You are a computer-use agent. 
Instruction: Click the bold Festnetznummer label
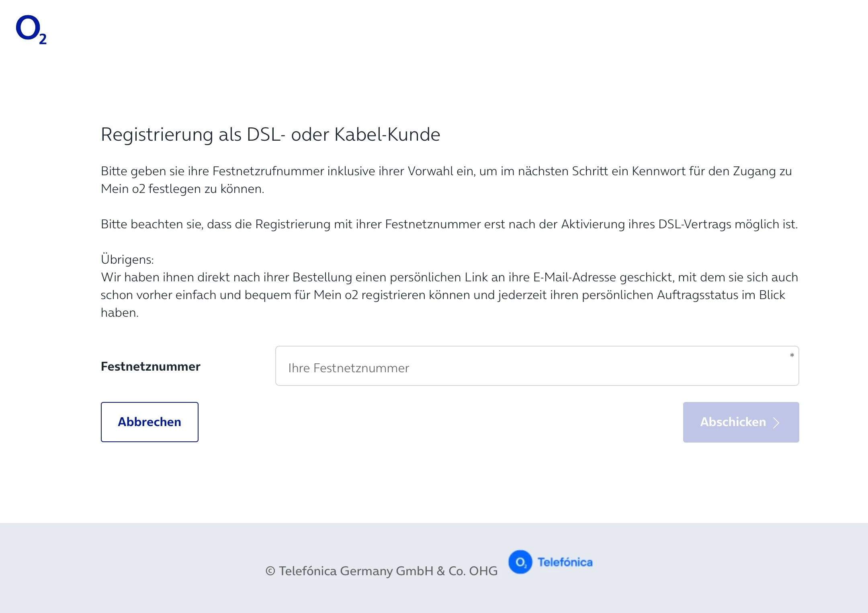[150, 367]
